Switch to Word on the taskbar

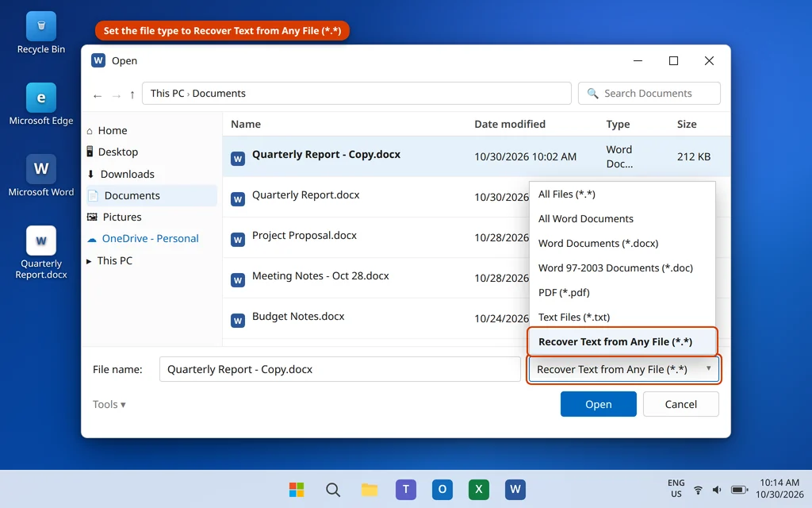[x=515, y=489]
